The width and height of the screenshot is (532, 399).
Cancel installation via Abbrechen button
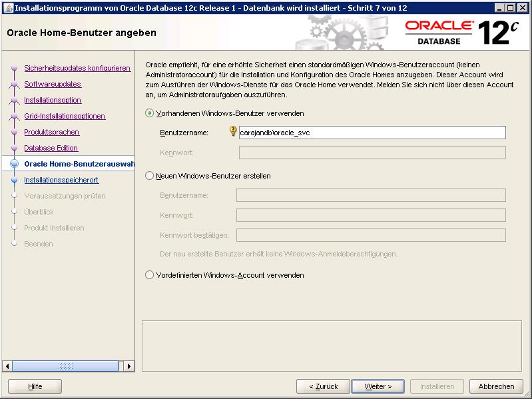click(496, 386)
